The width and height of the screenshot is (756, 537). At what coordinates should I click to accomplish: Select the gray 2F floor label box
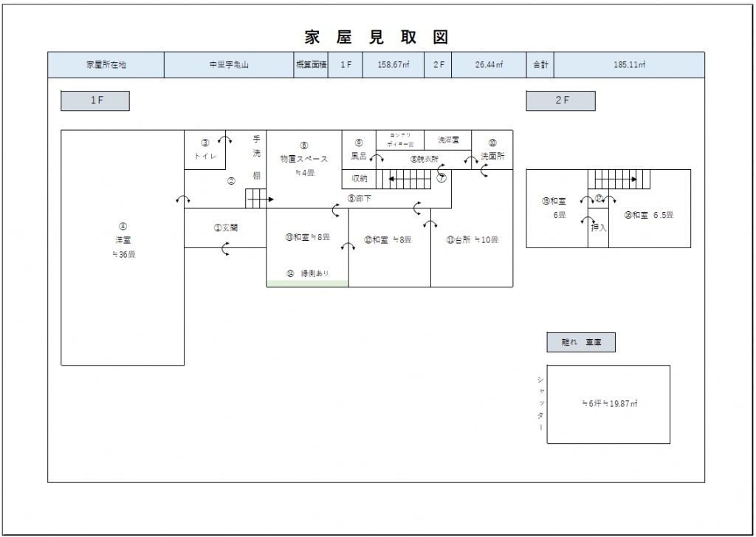561,101
